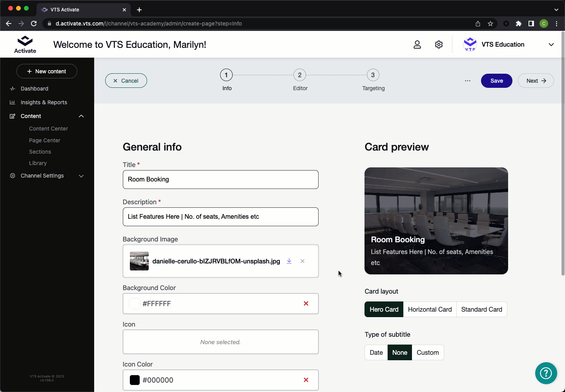The width and height of the screenshot is (565, 392).
Task: Remove the background image file
Action: [x=303, y=261]
